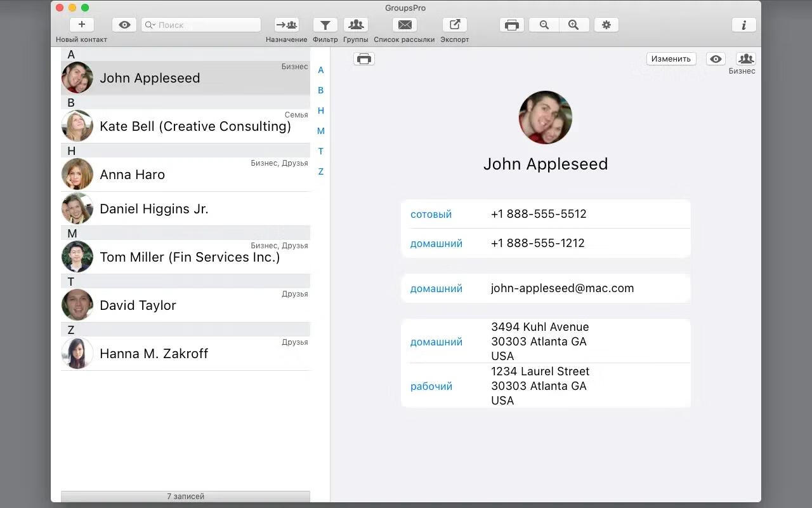Click the Бизнес, Друзья tag on Anna Haro
Viewport: 812px width, 508px height.
[x=279, y=163]
